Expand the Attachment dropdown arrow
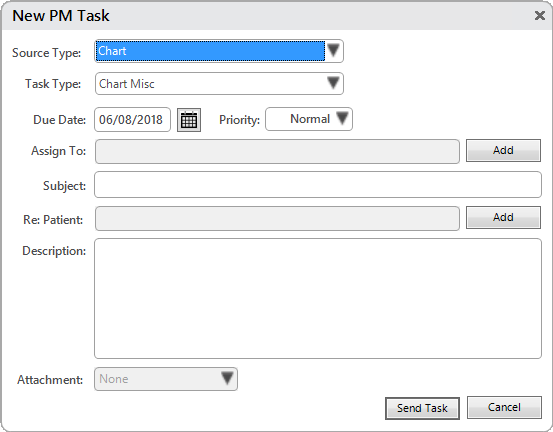This screenshot has width=553, height=432. click(227, 378)
